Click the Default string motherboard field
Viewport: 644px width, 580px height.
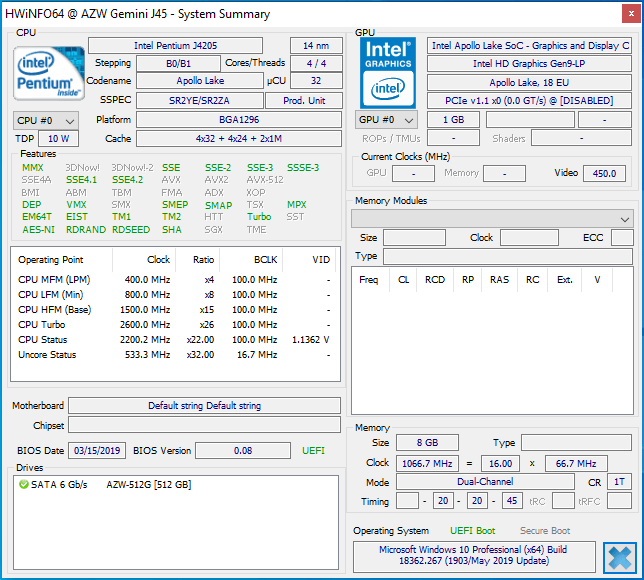click(x=204, y=406)
